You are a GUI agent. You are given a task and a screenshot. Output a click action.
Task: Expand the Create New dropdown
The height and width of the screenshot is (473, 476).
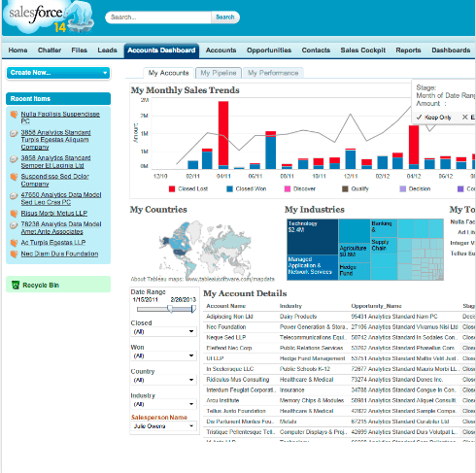tap(58, 73)
